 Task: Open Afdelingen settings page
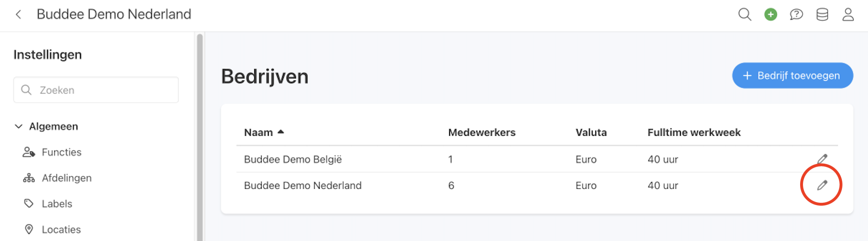pyautogui.click(x=66, y=178)
